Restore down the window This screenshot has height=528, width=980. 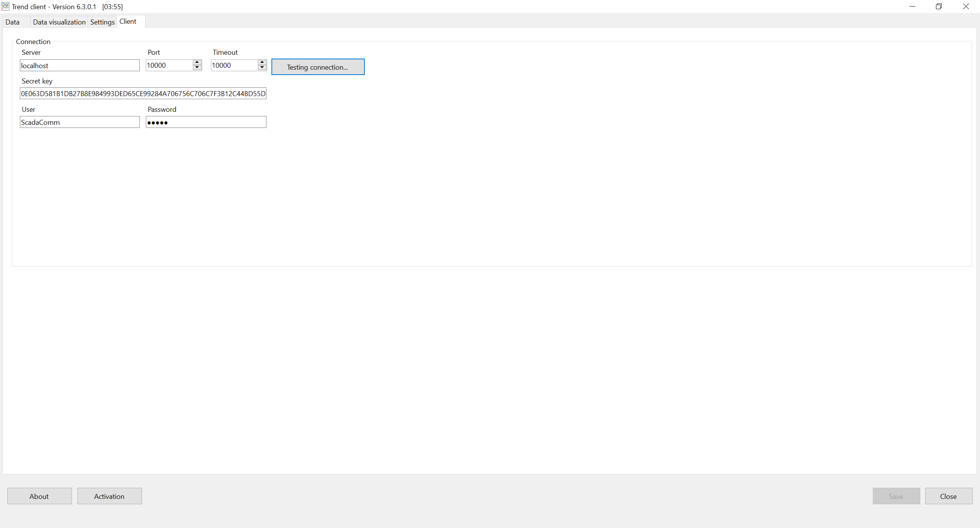[x=939, y=7]
